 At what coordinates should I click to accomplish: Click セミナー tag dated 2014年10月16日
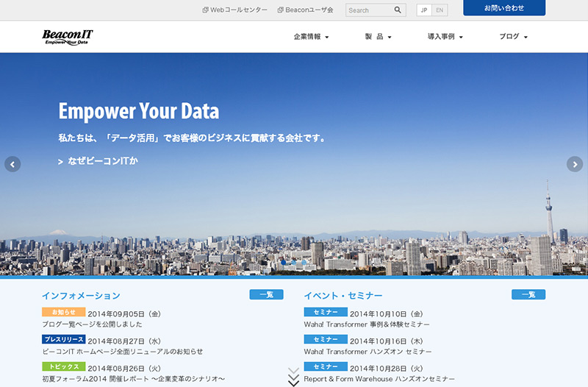326,339
